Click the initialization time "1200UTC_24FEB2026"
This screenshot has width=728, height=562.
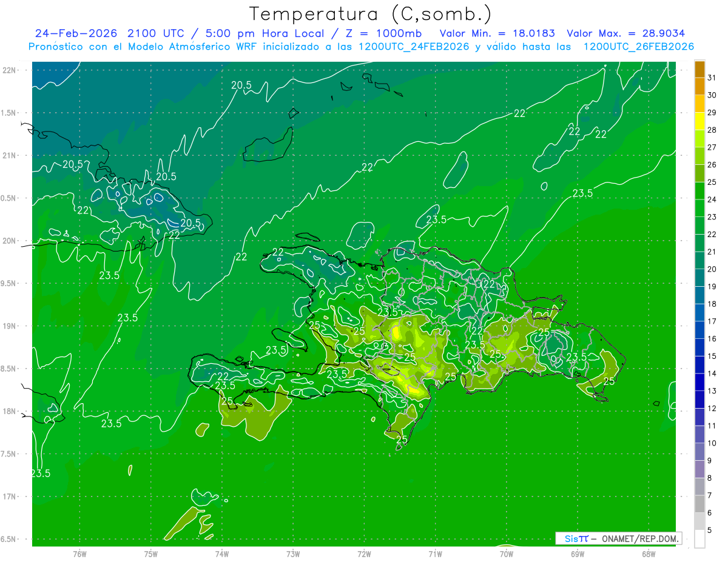pyautogui.click(x=413, y=47)
